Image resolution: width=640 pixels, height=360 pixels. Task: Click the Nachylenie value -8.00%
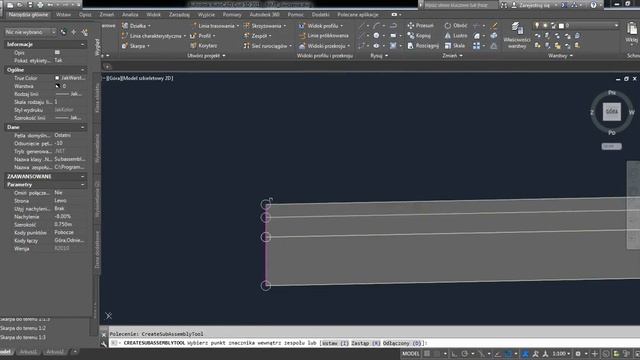pos(62,217)
